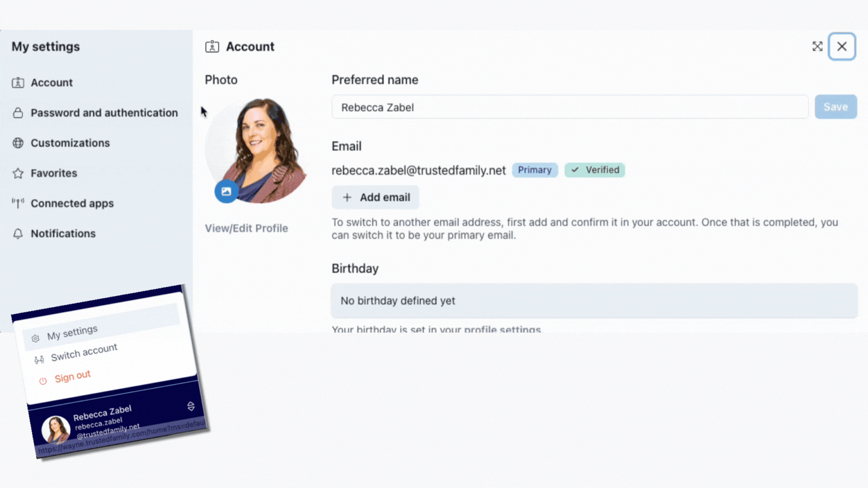
Task: Expand the Rebecca Zabel account switcher arrows
Action: pyautogui.click(x=190, y=406)
